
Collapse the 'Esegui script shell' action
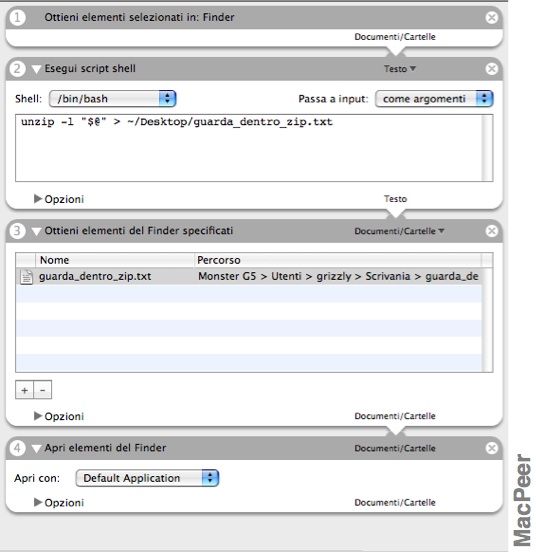coord(36,69)
